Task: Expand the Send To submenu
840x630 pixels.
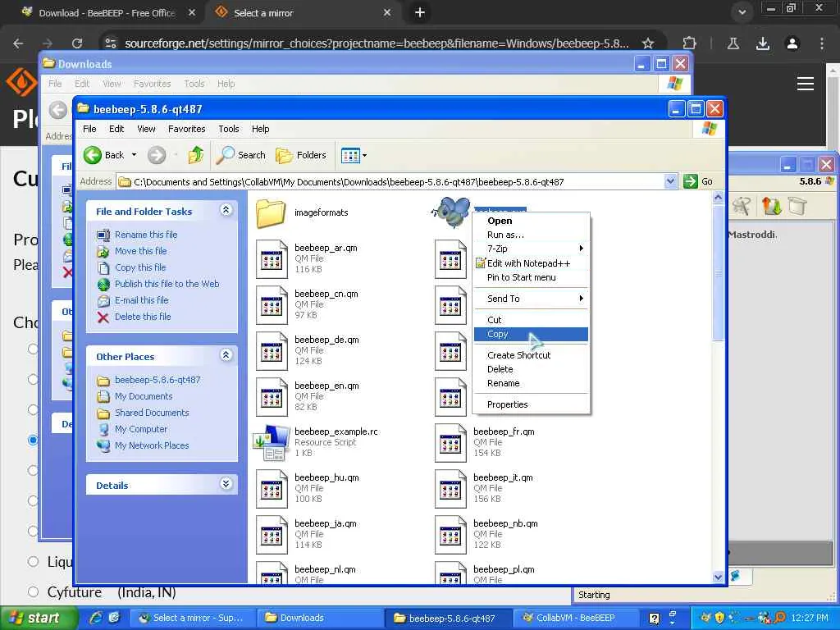Action: click(531, 299)
